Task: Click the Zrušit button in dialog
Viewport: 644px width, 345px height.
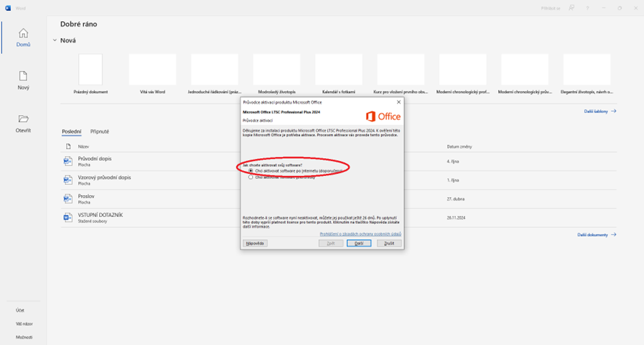Action: (x=389, y=243)
